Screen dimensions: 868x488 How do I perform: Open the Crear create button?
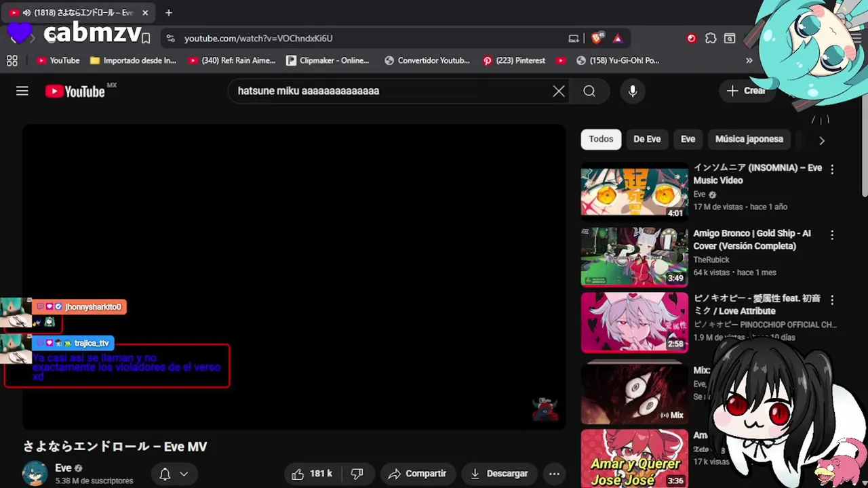[746, 91]
